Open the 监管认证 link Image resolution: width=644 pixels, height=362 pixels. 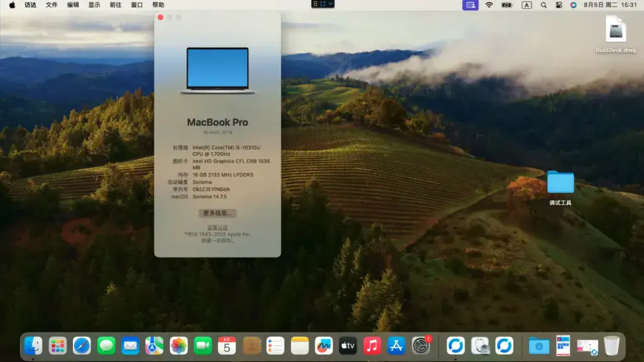(217, 228)
